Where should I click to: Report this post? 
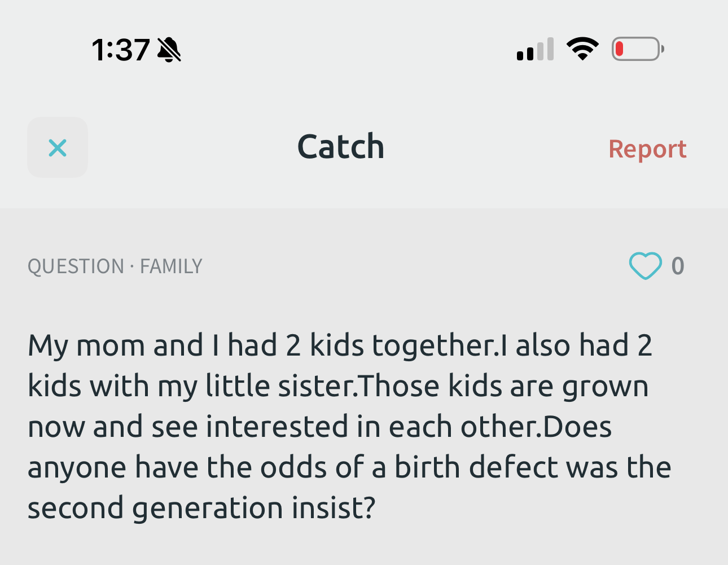(647, 149)
